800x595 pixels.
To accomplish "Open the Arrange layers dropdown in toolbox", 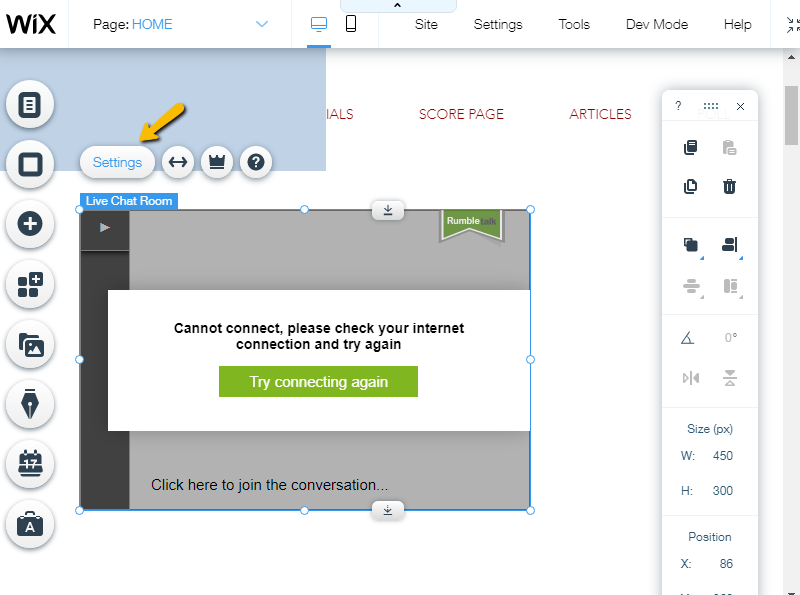I will coord(690,245).
